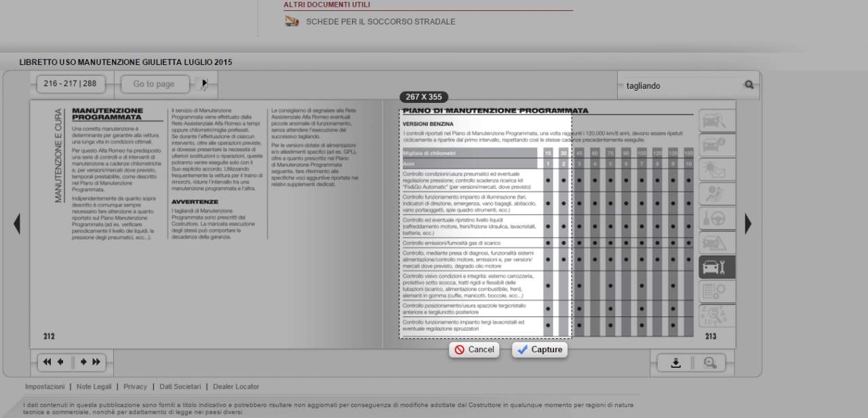
Task: Click the go arrow next to Go to page
Action: [203, 84]
